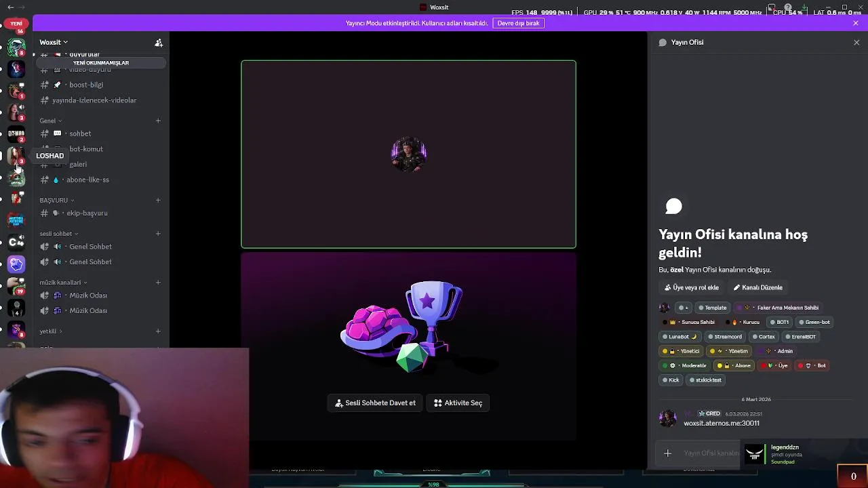Select the Template role chip
Image resolution: width=868 pixels, height=488 pixels.
pyautogui.click(x=713, y=308)
